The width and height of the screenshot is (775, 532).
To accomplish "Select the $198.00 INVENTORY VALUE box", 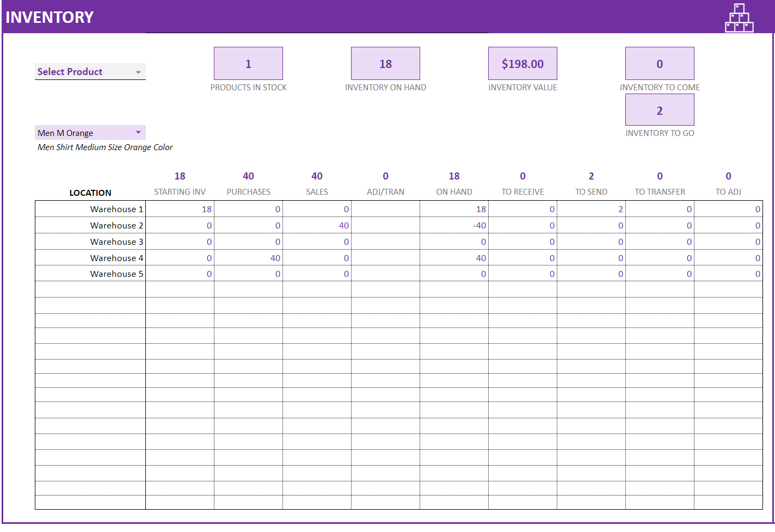I will pyautogui.click(x=522, y=63).
